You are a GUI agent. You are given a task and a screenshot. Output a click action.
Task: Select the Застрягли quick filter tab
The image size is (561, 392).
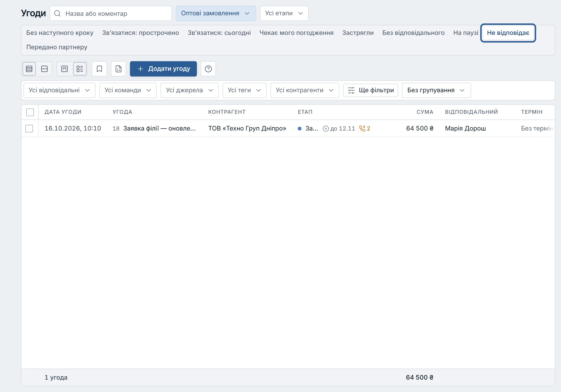click(x=358, y=33)
